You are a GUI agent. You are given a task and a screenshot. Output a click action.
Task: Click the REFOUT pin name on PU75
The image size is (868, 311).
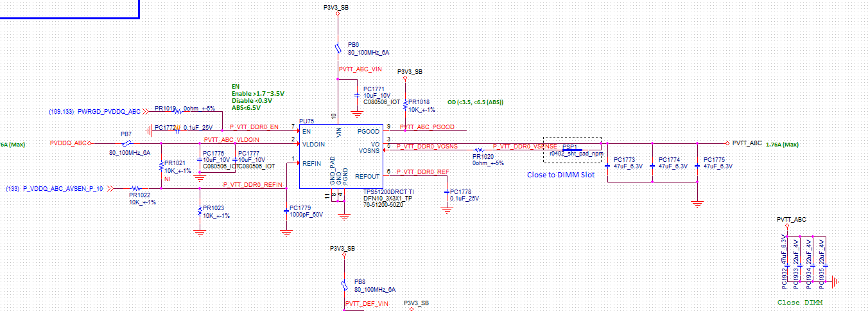(x=367, y=175)
